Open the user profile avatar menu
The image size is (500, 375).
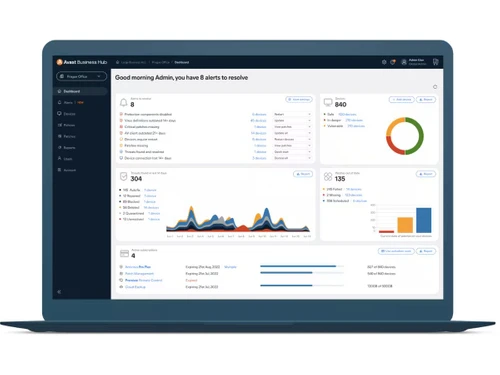[404, 62]
